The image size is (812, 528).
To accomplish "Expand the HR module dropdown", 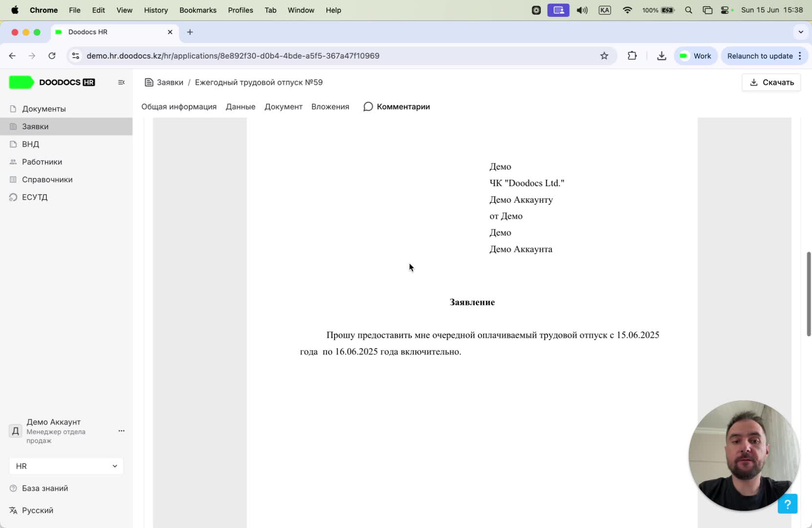I will click(x=66, y=466).
